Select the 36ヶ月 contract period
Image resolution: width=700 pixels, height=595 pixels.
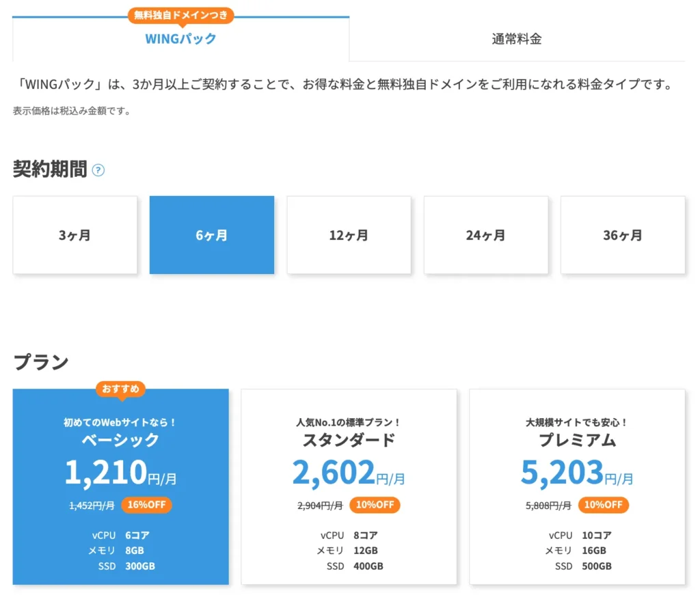coord(623,235)
